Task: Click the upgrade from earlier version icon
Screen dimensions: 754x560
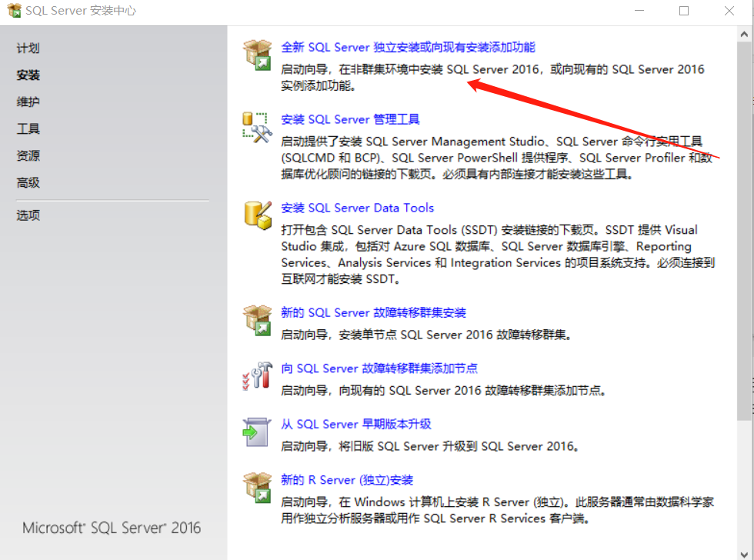Action: (256, 432)
